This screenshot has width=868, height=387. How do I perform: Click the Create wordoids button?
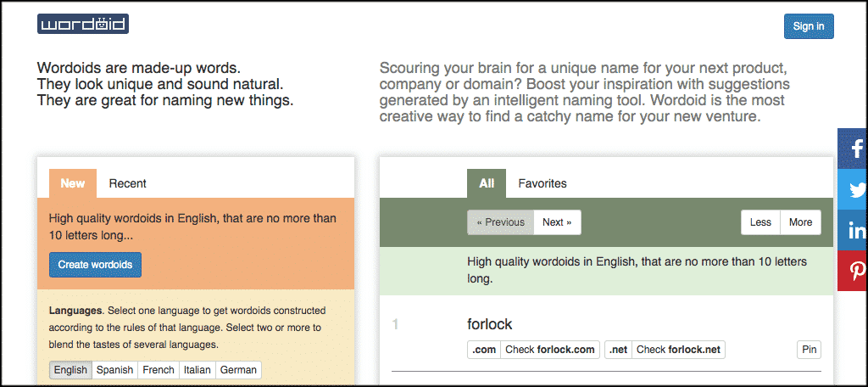click(95, 265)
